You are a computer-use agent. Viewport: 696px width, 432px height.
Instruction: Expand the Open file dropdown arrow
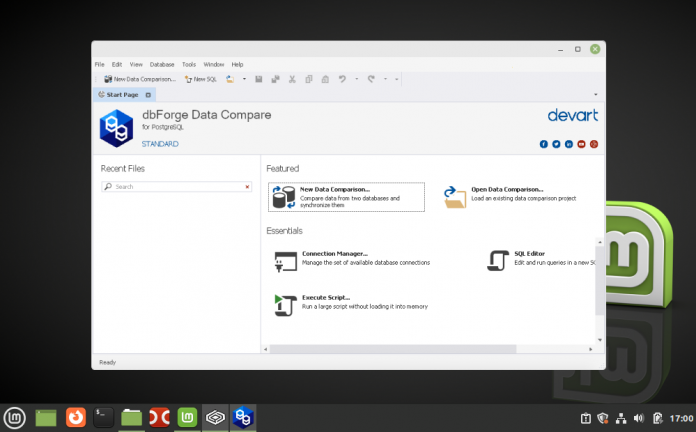pyautogui.click(x=242, y=79)
